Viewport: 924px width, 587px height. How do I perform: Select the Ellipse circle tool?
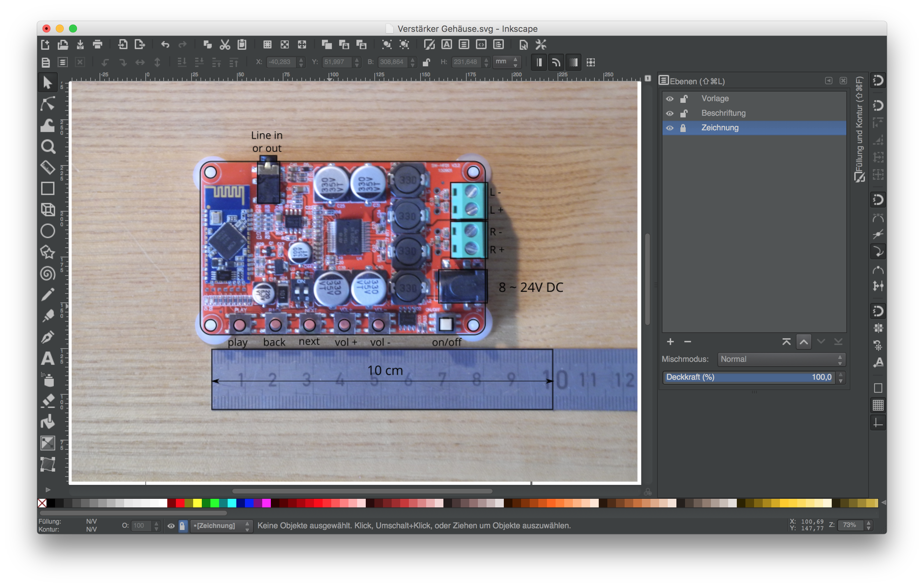pyautogui.click(x=47, y=231)
